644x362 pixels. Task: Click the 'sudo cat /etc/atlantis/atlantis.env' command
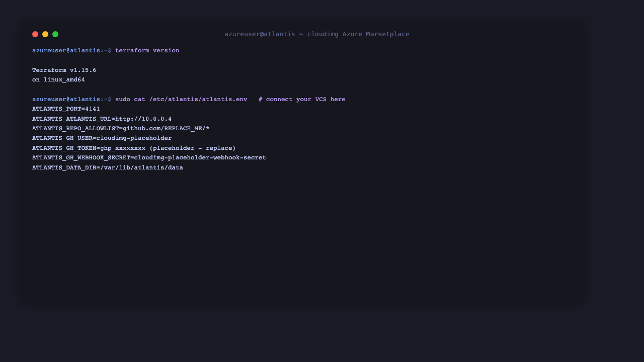pos(181,100)
